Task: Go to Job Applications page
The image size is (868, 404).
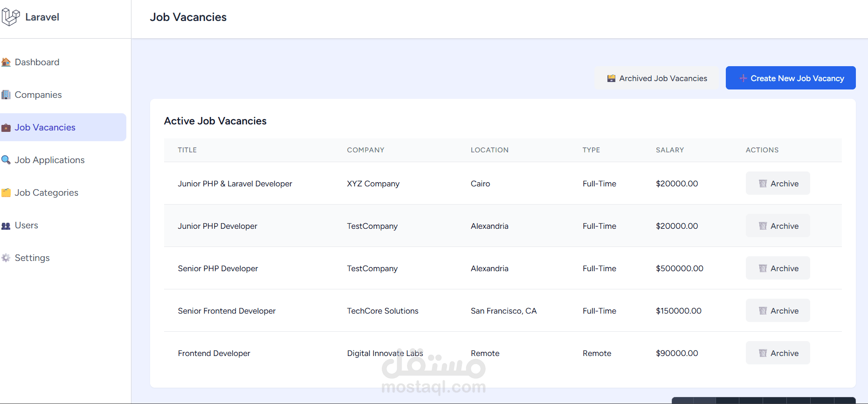Action: [49, 160]
